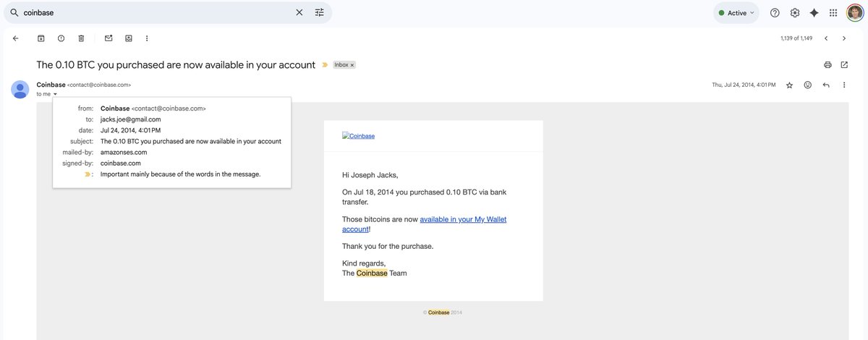Open the Google apps grid
868x340 pixels.
click(x=833, y=13)
